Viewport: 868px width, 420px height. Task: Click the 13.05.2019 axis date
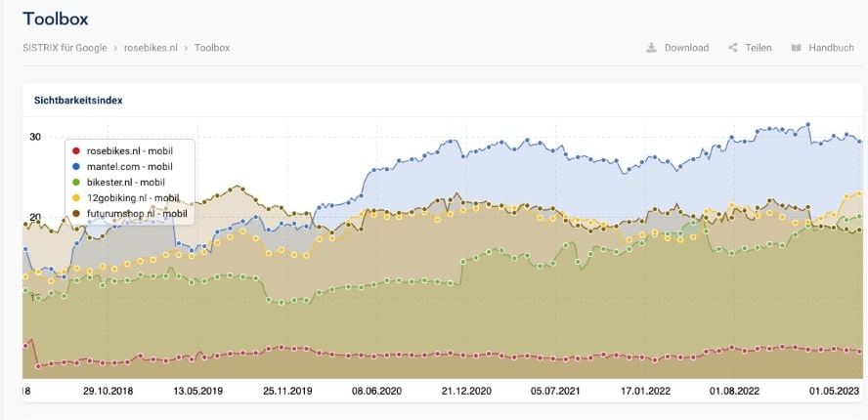pyautogui.click(x=198, y=392)
